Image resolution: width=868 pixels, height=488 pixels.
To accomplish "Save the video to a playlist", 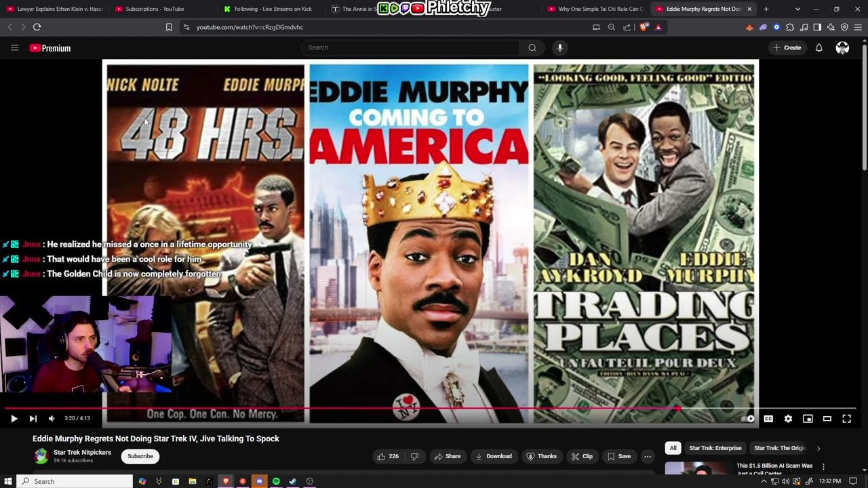I will (x=619, y=456).
